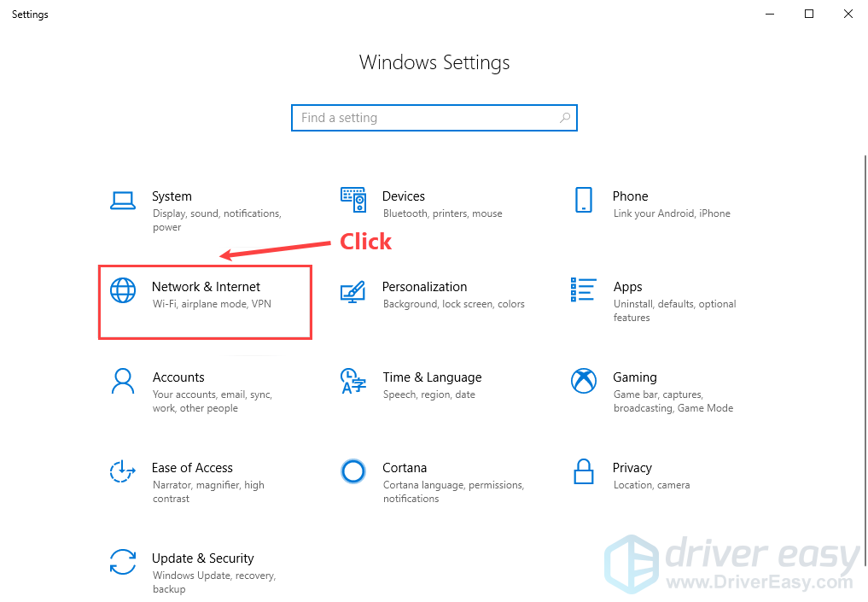The width and height of the screenshot is (868, 602).
Task: Open the Network & Internet label
Action: [206, 287]
